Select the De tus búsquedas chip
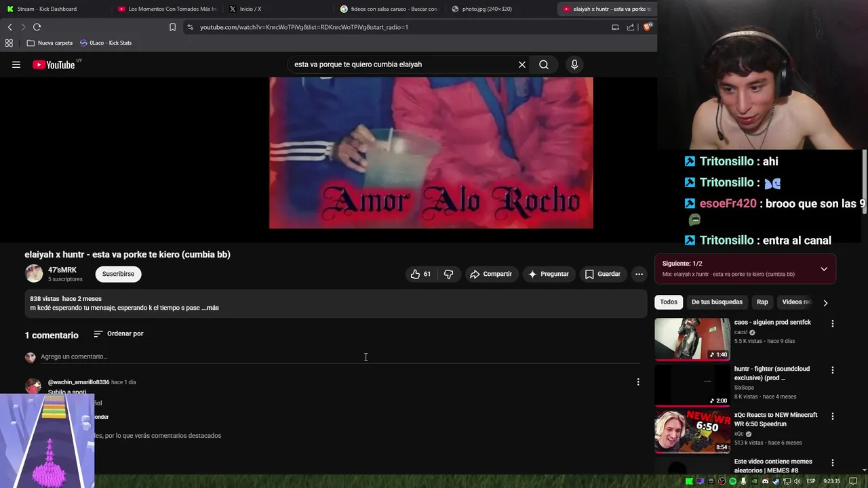868x488 pixels. click(x=717, y=302)
